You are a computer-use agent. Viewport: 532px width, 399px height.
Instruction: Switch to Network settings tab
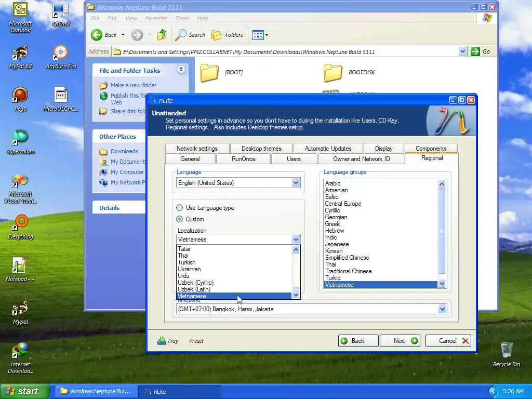197,149
